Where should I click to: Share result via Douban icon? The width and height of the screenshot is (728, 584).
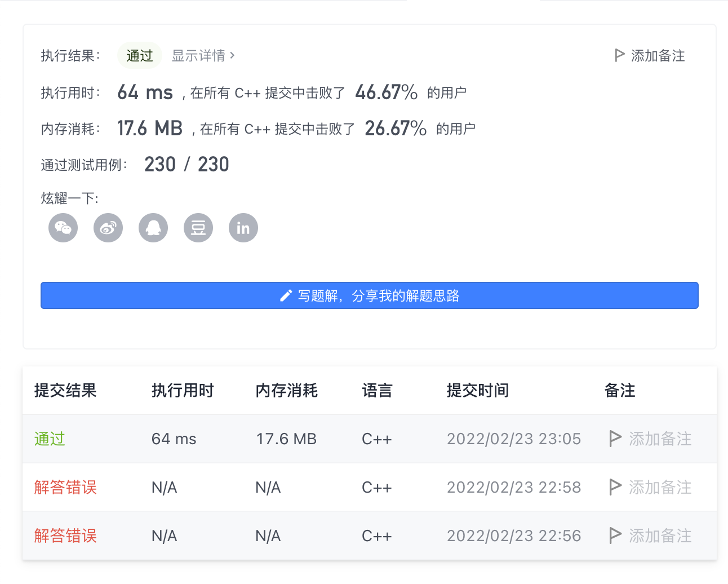tap(198, 228)
